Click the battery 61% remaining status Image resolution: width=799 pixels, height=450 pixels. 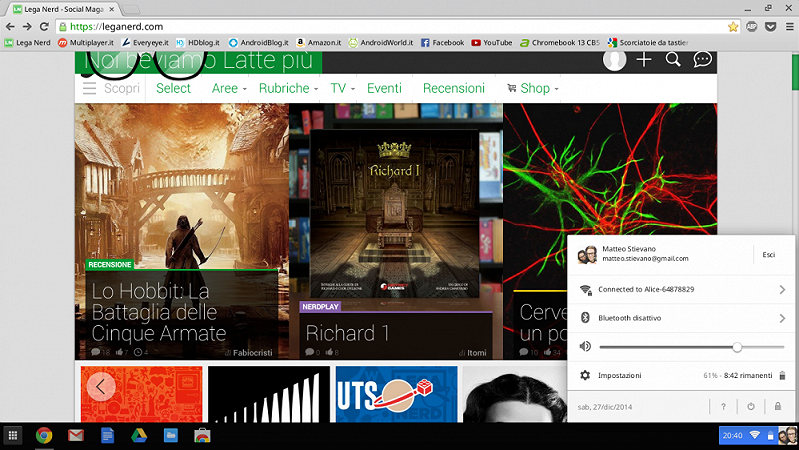744,376
